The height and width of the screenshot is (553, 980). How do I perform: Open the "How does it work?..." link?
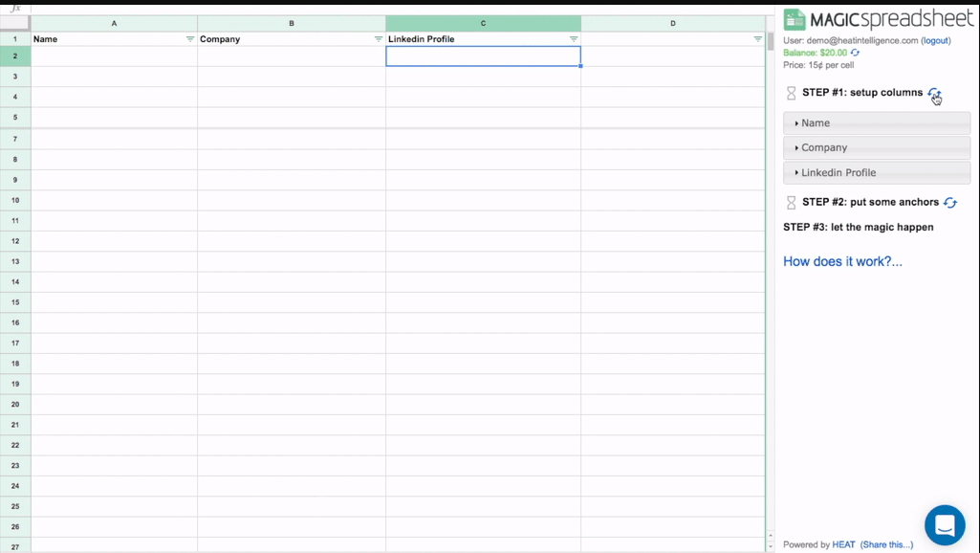pos(842,261)
